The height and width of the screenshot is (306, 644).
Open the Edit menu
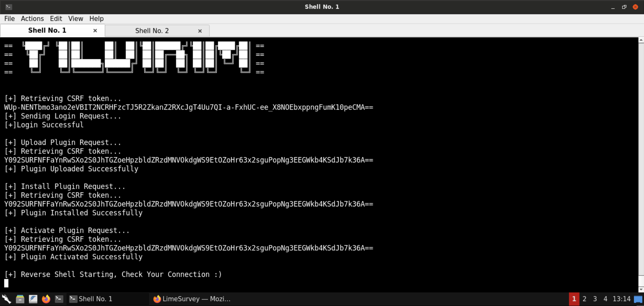pos(56,19)
